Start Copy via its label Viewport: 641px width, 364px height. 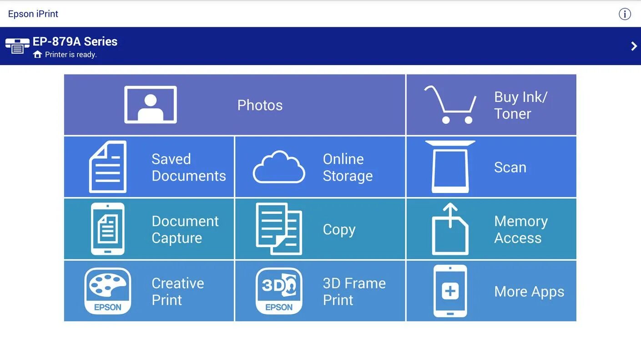coord(339,230)
